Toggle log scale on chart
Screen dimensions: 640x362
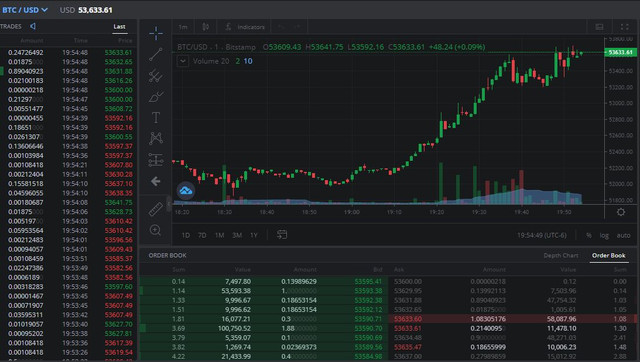tap(604, 235)
